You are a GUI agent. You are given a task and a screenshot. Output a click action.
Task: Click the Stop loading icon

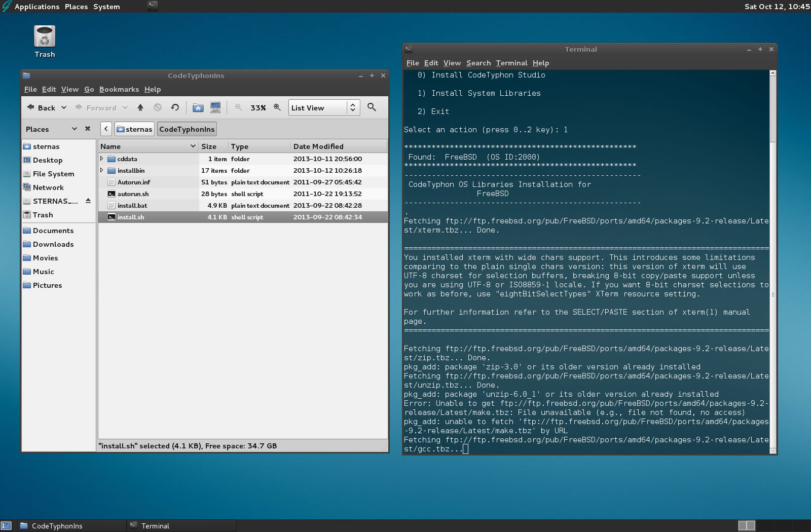158,107
